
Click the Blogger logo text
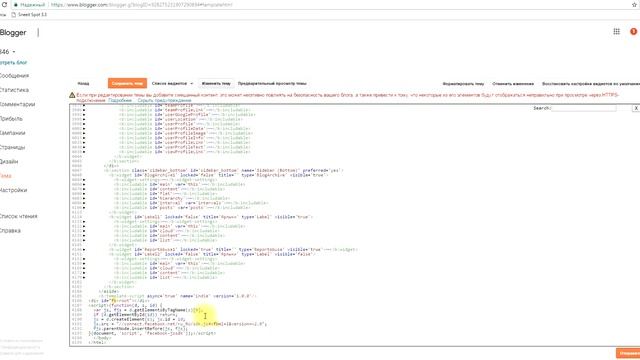pos(13,33)
